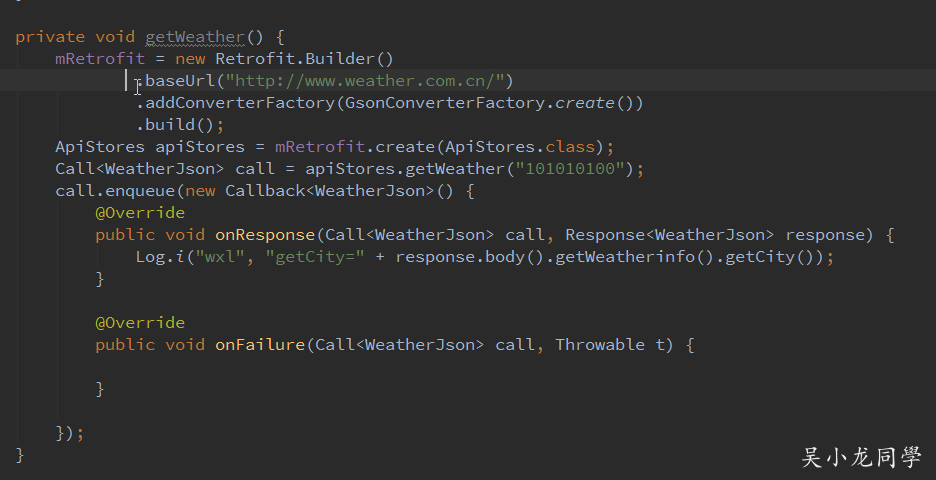The width and height of the screenshot is (936, 480).
Task: Click the baseUrl string "http://www.weather.com.cn/"
Action: [365, 81]
